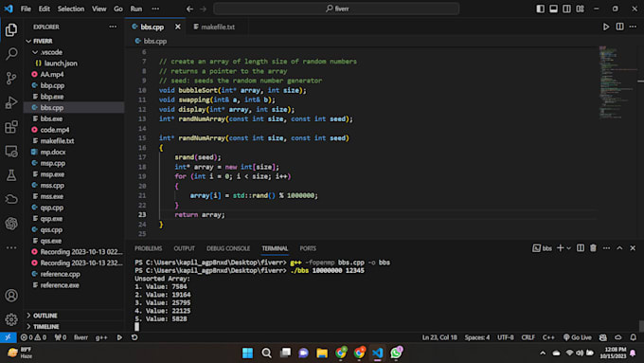The image size is (644, 363).
Task: Open the Selection menu
Action: tap(71, 9)
